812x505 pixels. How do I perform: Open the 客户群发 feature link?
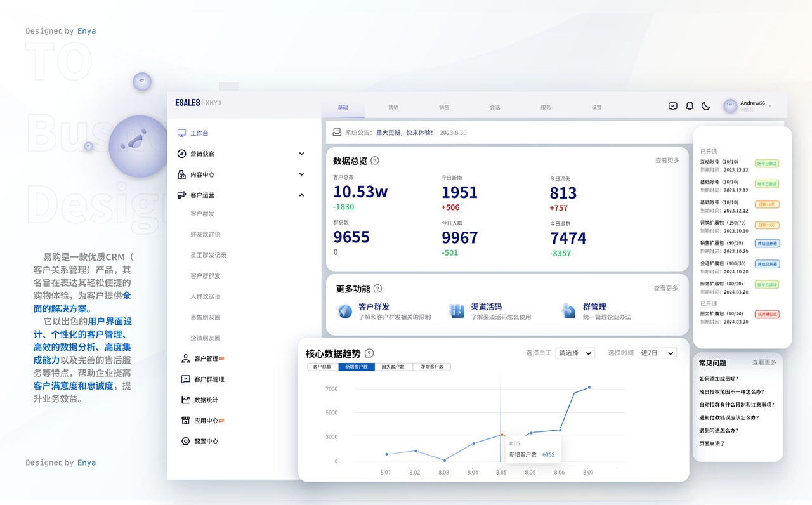(374, 307)
